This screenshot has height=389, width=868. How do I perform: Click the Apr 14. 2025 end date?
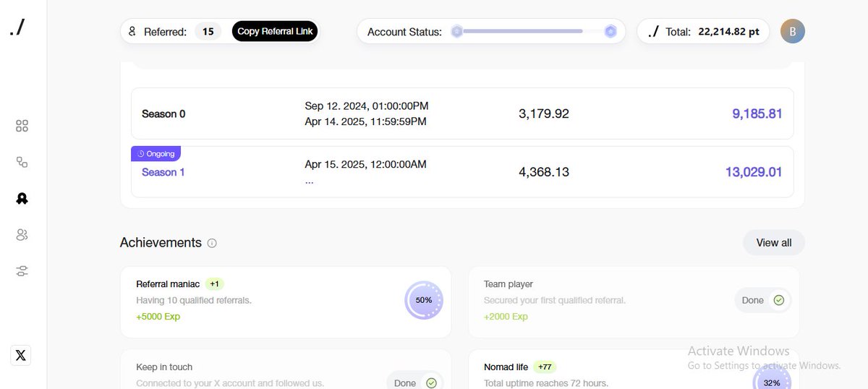click(x=365, y=121)
